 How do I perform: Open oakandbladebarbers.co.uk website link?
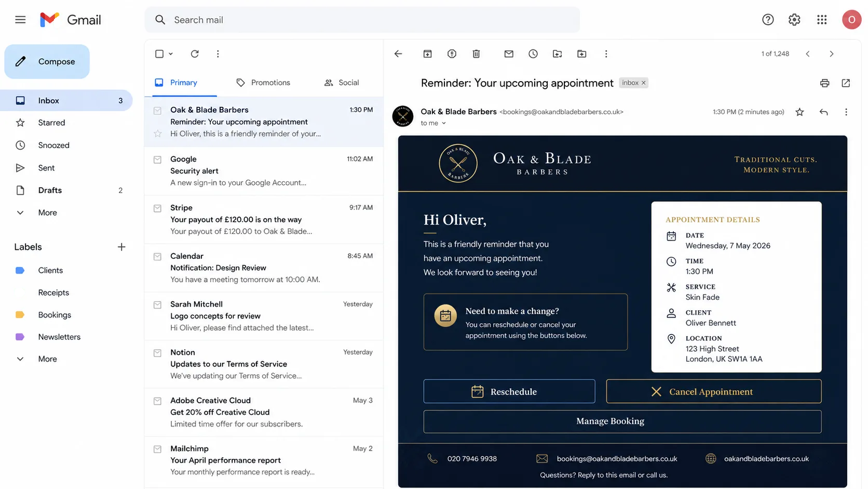pos(766,459)
